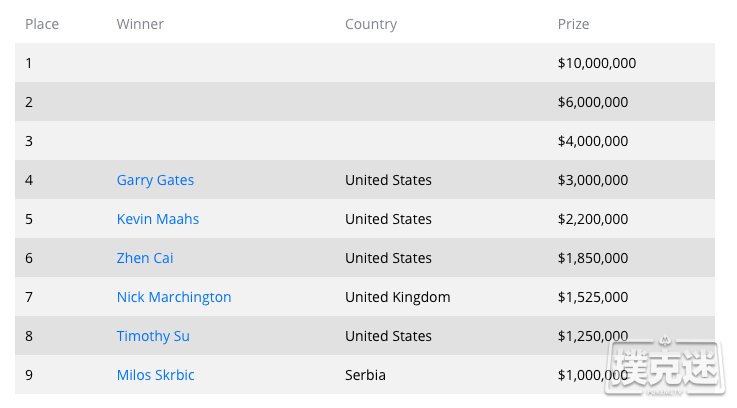
Task: Select the $4,000,000 prize cell
Action: point(593,141)
